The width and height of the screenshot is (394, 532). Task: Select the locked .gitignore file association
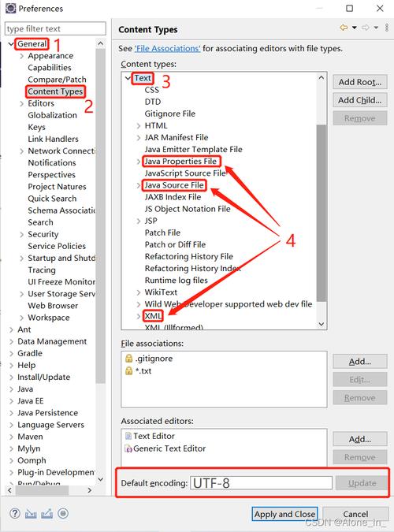(149, 359)
